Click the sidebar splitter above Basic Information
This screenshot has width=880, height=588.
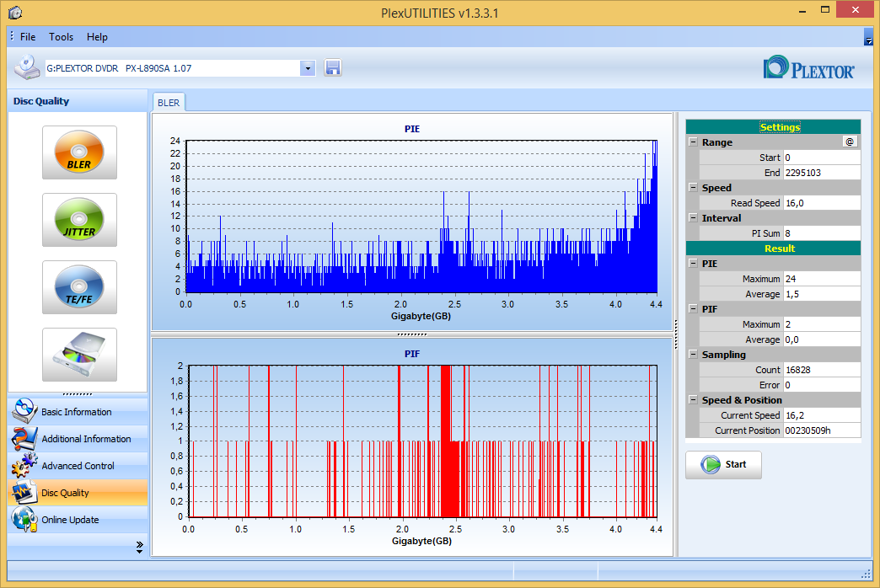coord(78,394)
